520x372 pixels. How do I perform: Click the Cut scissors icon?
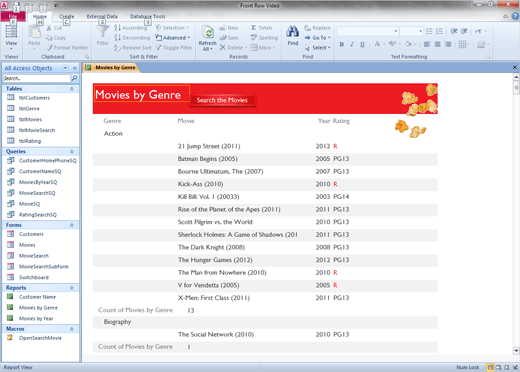point(49,28)
